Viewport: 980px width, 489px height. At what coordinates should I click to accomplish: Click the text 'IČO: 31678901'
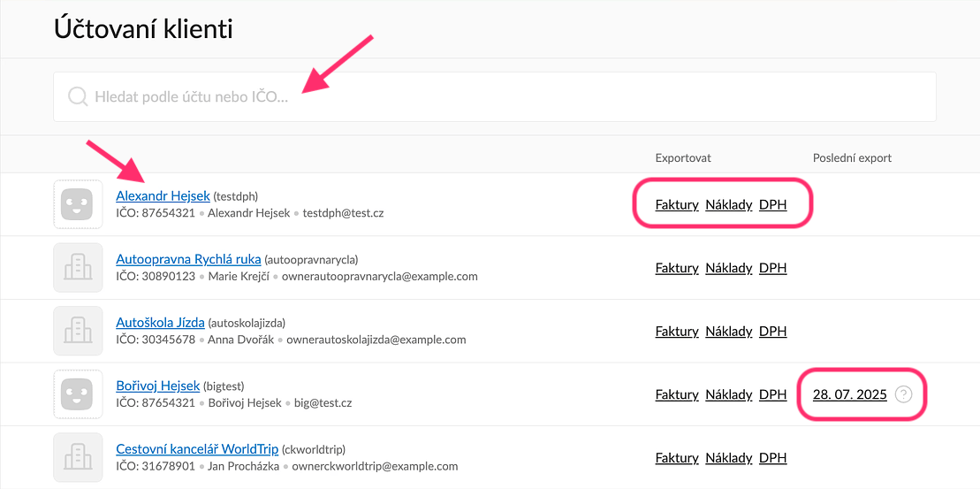coord(156,467)
